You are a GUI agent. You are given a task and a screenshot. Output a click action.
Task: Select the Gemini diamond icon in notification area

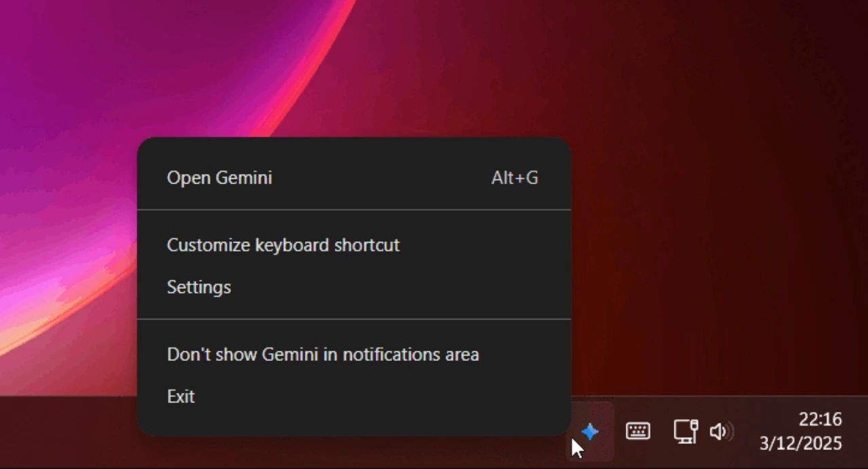(x=590, y=431)
